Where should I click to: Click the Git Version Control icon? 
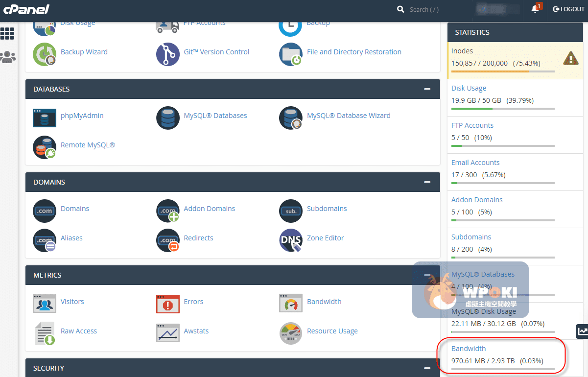point(168,54)
